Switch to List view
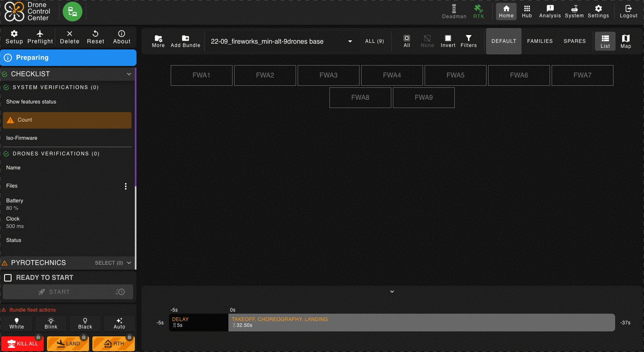 coord(605,41)
